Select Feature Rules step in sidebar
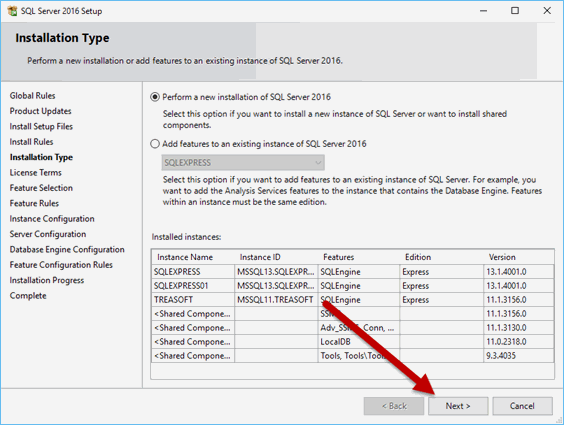Image resolution: width=564 pixels, height=425 pixels. pyautogui.click(x=34, y=204)
